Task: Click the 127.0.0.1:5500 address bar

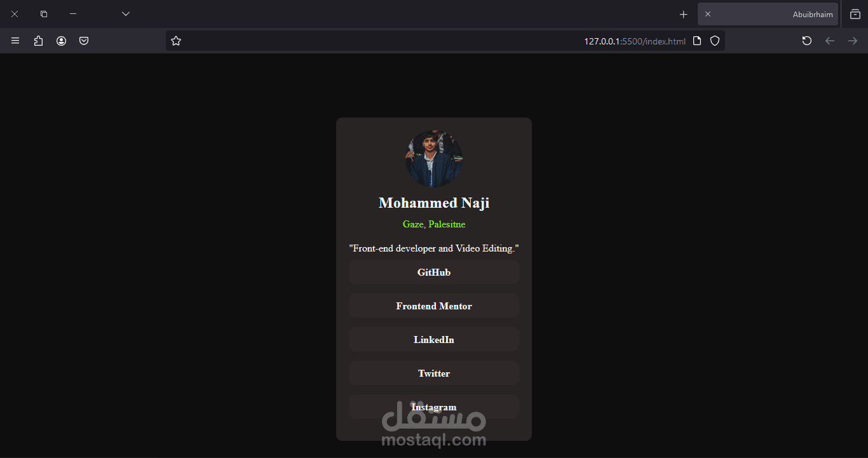Action: point(445,41)
